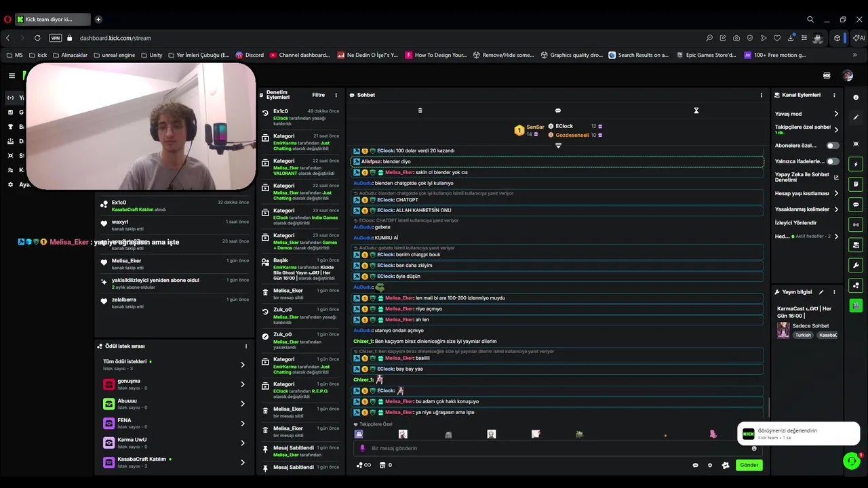This screenshot has width=868, height=488.
Task: Click the chat bubble icon beside gear
Action: (695, 465)
